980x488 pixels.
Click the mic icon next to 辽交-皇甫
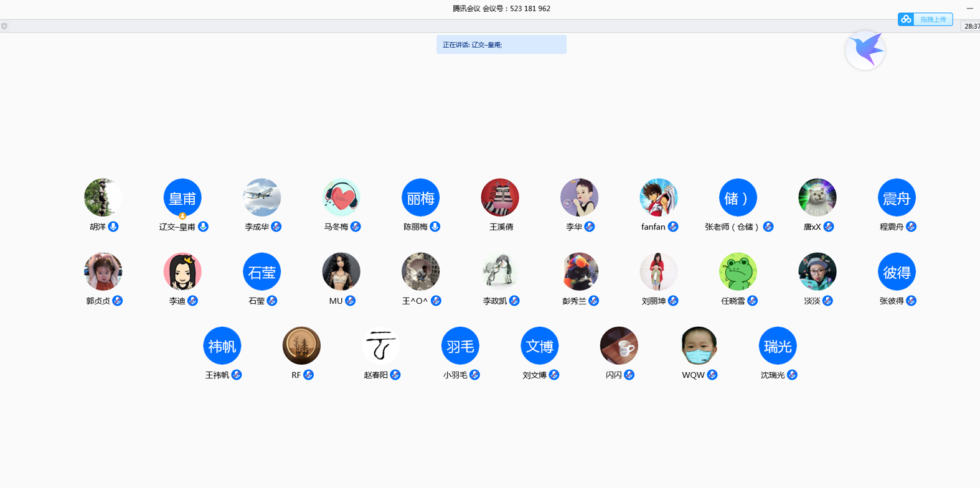[203, 227]
